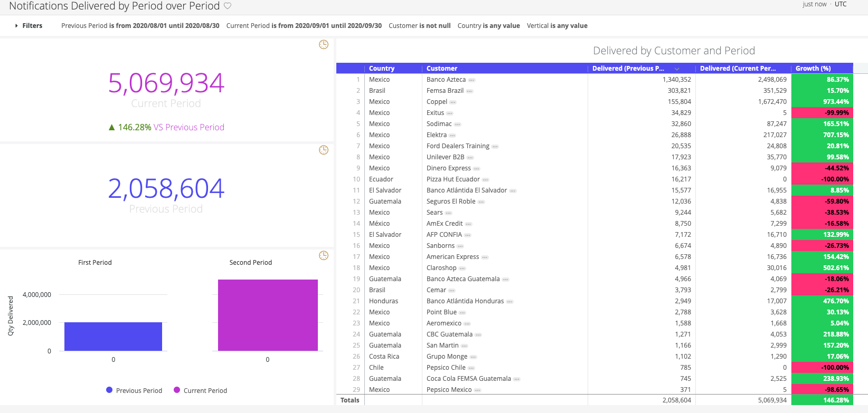
Task: Click the 1,340,352 cell for Banco Azteca
Action: (x=641, y=80)
